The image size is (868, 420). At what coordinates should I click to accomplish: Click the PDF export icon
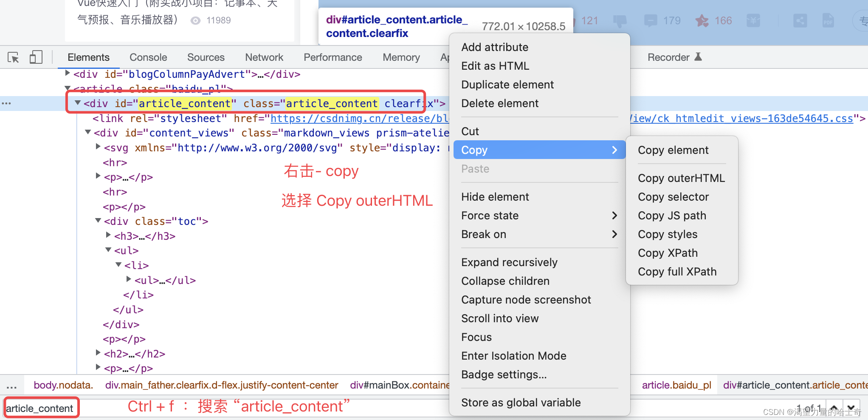click(828, 20)
